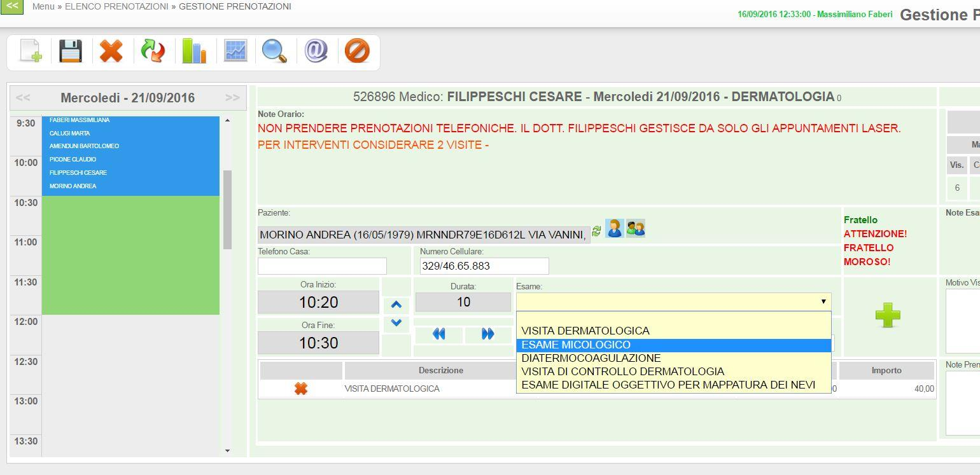Click the small green refresh icon beside the patient name
The height and width of the screenshot is (475, 980).
[596, 231]
